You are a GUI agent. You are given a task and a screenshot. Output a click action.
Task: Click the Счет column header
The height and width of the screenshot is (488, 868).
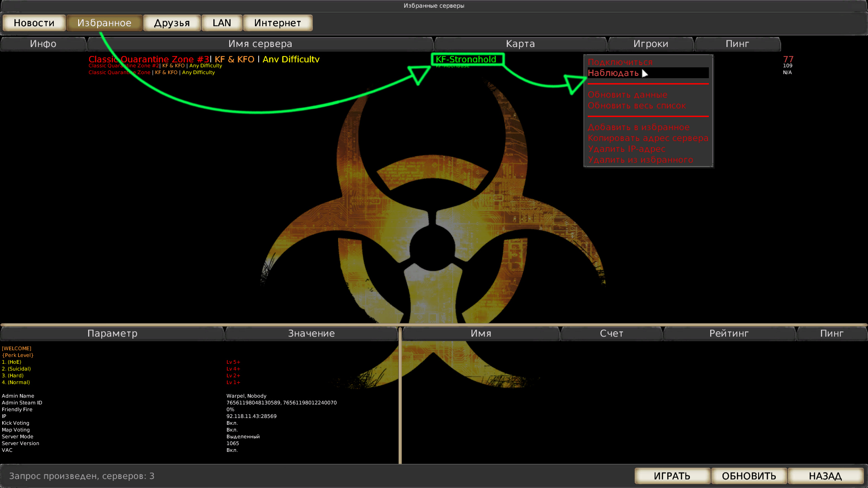click(612, 333)
